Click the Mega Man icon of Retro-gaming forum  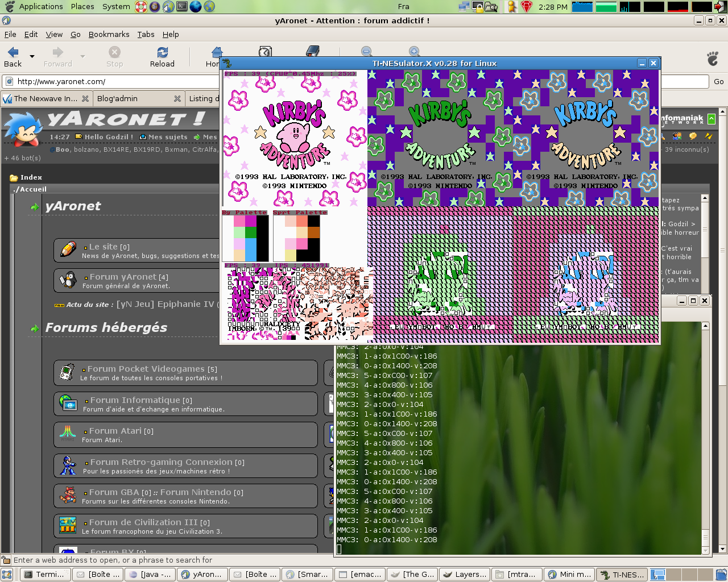[68, 465]
